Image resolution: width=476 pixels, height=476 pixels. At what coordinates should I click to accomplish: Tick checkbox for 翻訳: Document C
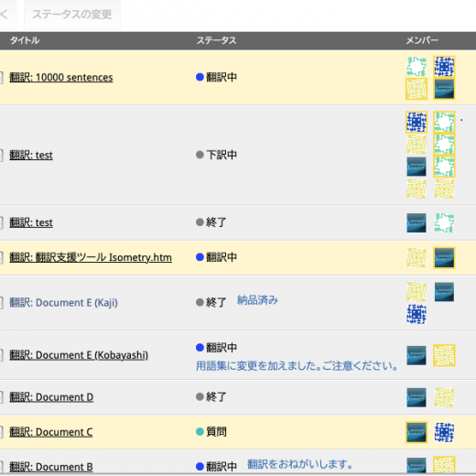click(1, 432)
